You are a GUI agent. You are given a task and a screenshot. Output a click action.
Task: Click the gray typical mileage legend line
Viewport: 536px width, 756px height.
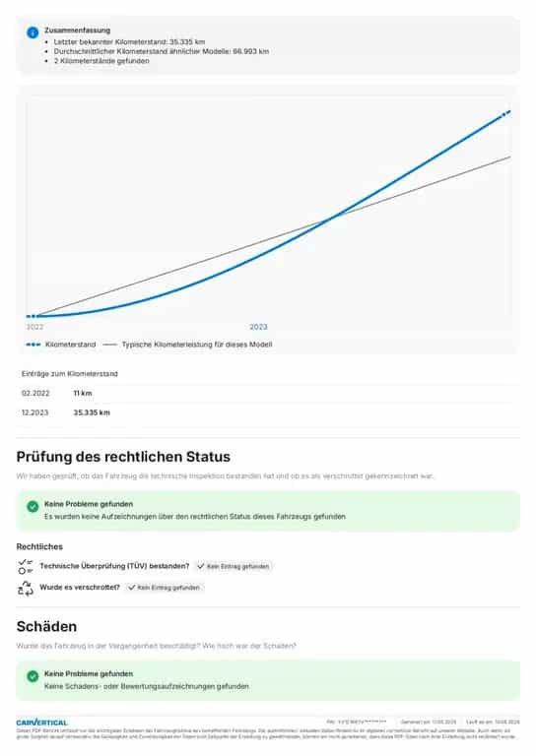pyautogui.click(x=110, y=345)
